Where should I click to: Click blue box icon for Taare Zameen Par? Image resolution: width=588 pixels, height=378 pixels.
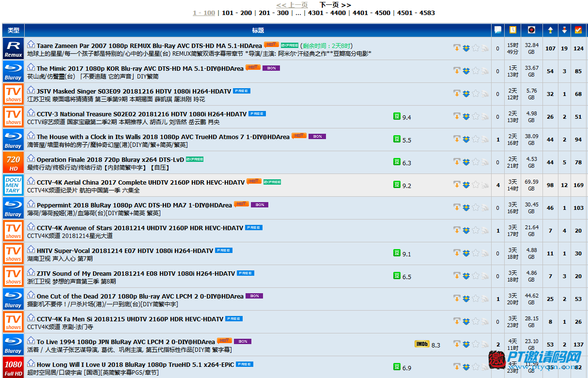click(466, 48)
